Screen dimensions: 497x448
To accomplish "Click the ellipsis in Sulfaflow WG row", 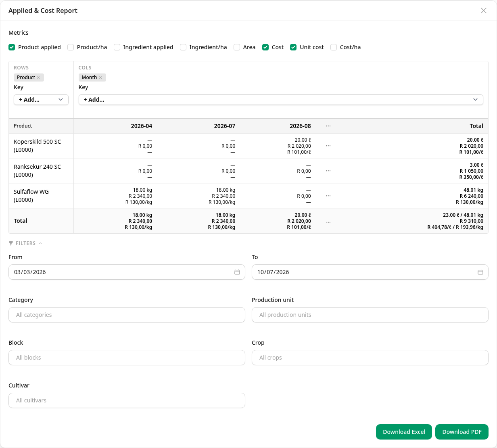I will tap(328, 196).
